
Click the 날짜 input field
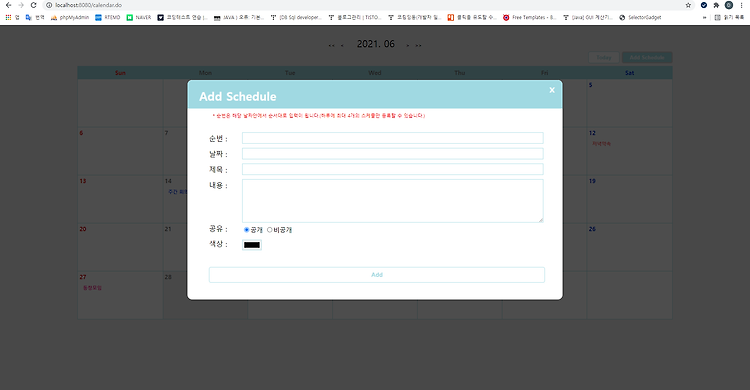(x=393, y=154)
